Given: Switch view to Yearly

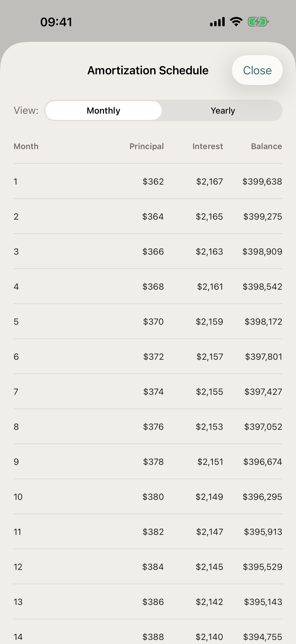Looking at the screenshot, I should (223, 110).
